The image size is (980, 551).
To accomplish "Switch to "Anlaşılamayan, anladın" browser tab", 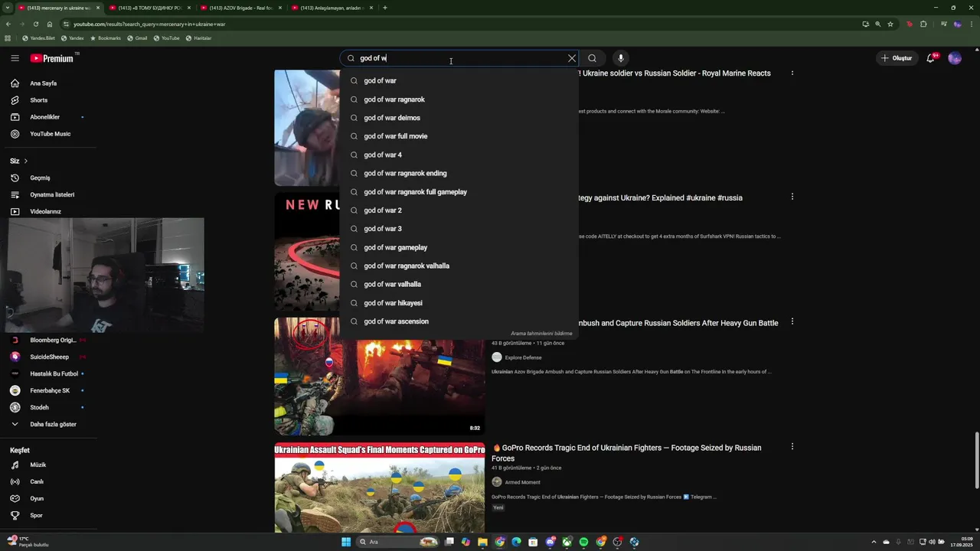I will 333,8.
